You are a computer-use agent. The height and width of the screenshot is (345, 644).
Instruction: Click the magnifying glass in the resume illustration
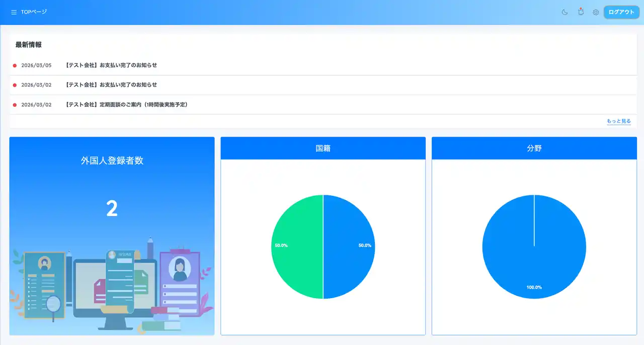(52, 304)
